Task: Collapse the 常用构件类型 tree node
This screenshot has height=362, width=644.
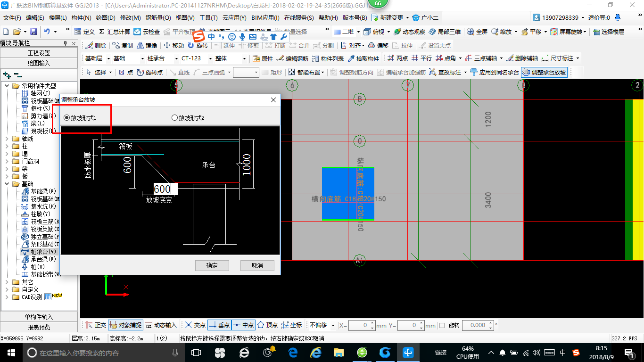Action: 8,86
